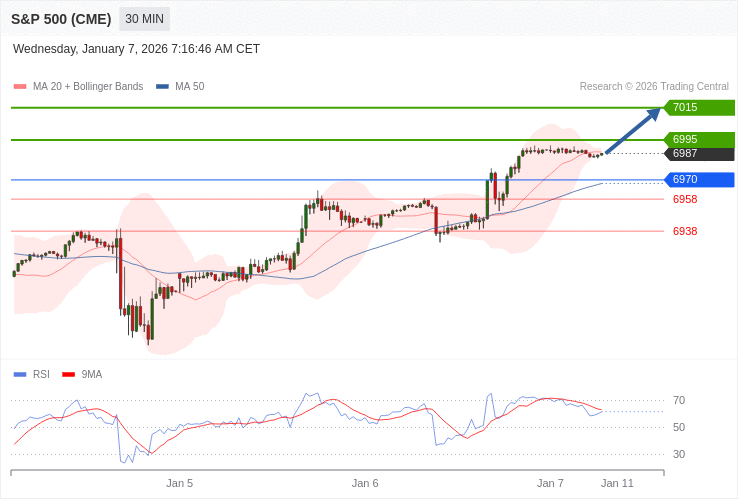This screenshot has height=500, width=738.
Task: Click the 6995 green resistance price tag
Action: pyautogui.click(x=699, y=139)
